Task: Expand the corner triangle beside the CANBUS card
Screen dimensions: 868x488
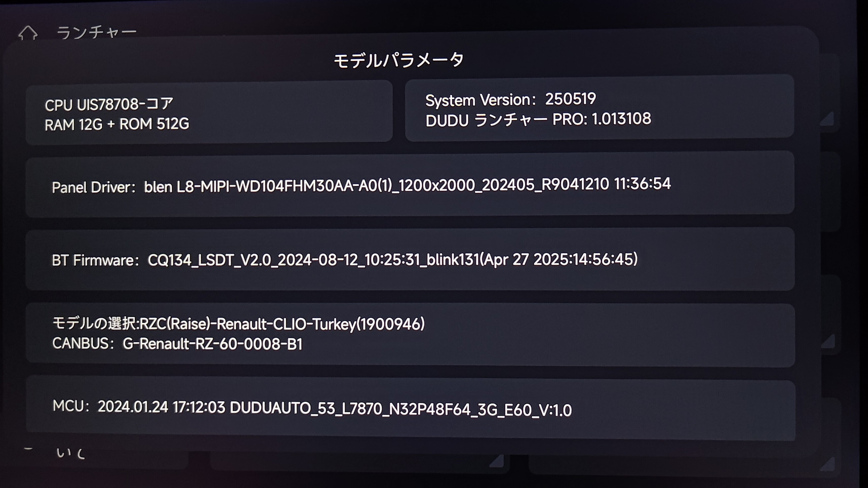Action: pos(828,341)
